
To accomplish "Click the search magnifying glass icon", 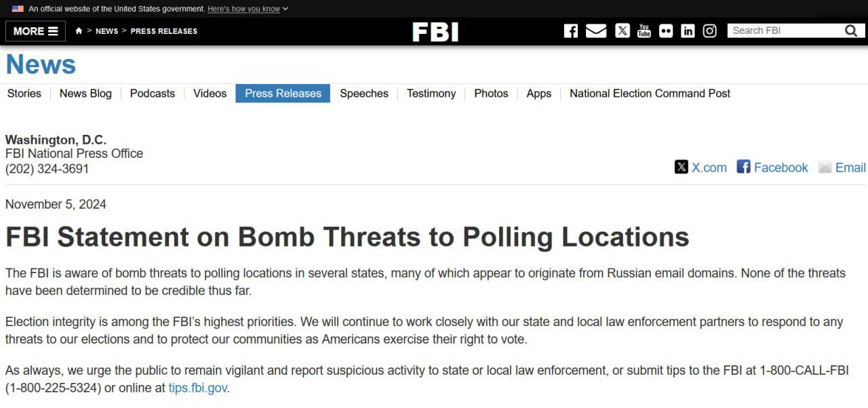I will pos(851,31).
